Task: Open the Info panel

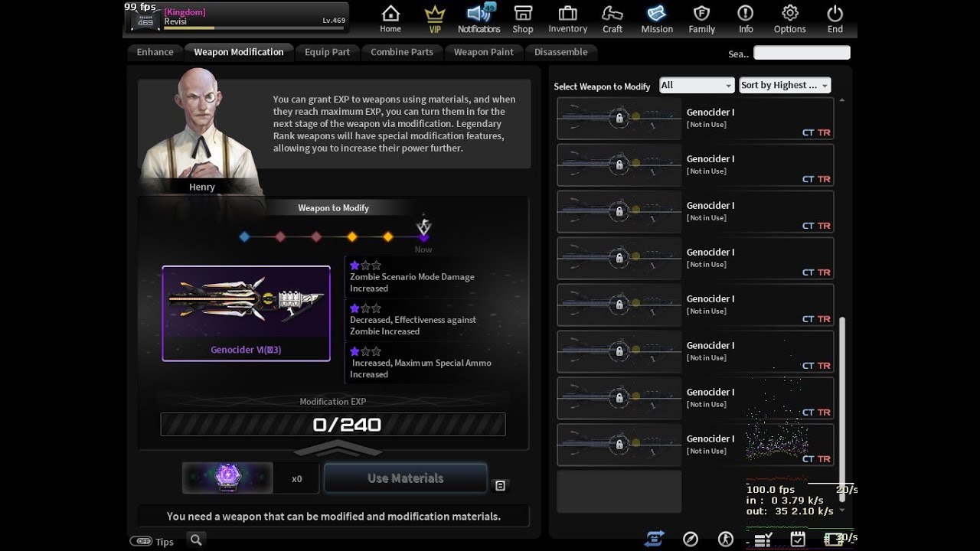Action: 746,19
